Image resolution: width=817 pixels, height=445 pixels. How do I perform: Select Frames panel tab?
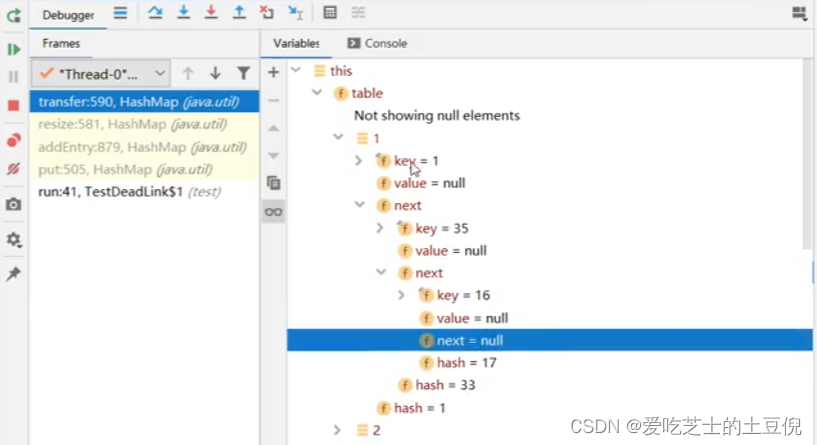(61, 43)
